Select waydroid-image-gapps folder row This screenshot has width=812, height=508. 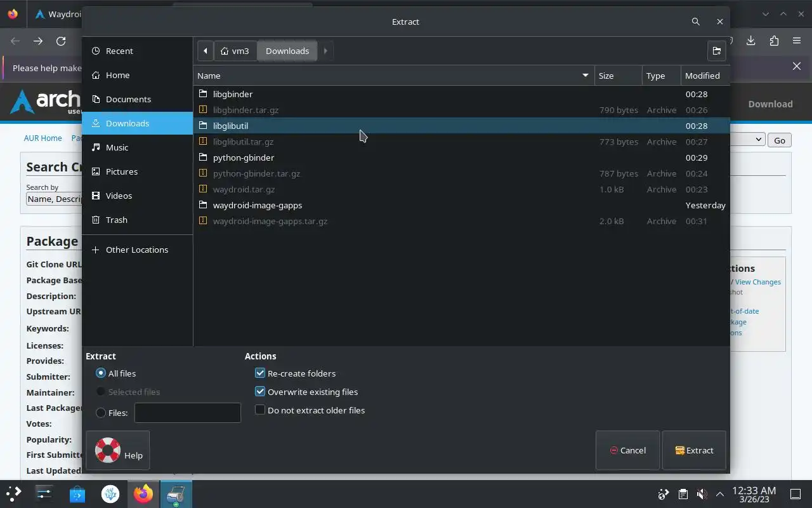[461, 205]
